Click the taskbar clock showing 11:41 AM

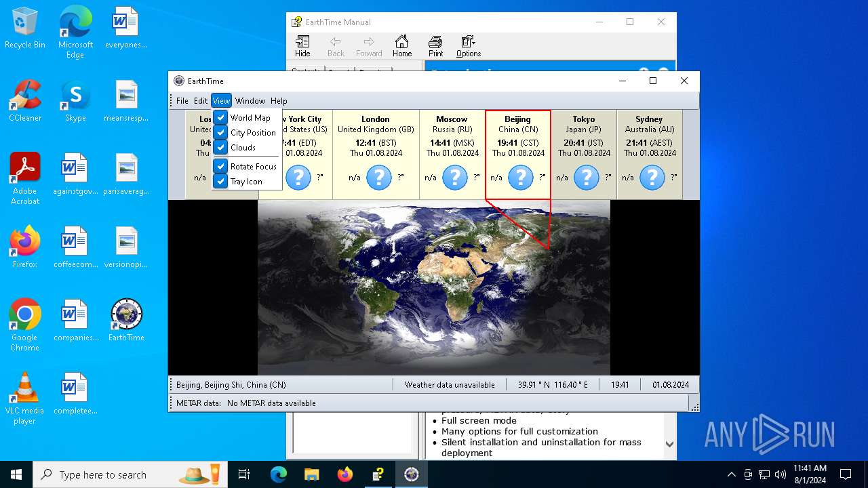810,474
